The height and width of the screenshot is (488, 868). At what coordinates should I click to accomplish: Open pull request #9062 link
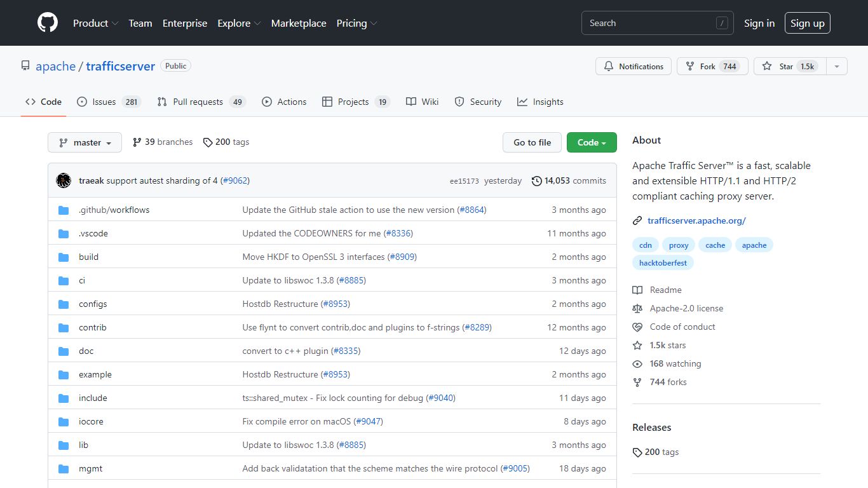(x=235, y=180)
